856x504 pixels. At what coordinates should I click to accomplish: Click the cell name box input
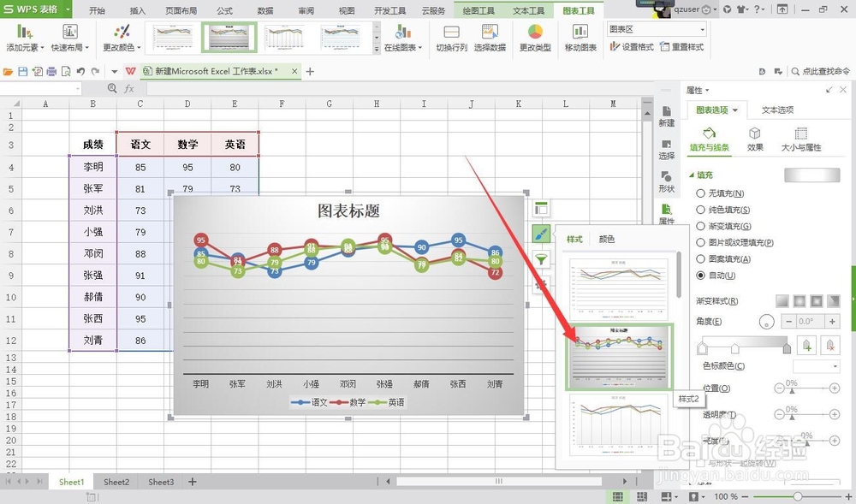point(41,88)
